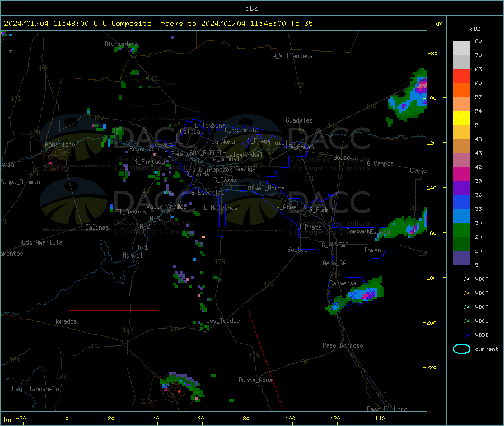The width and height of the screenshot is (504, 426).
Task: Click the 'Divisadero' map label
Action: pos(121,44)
